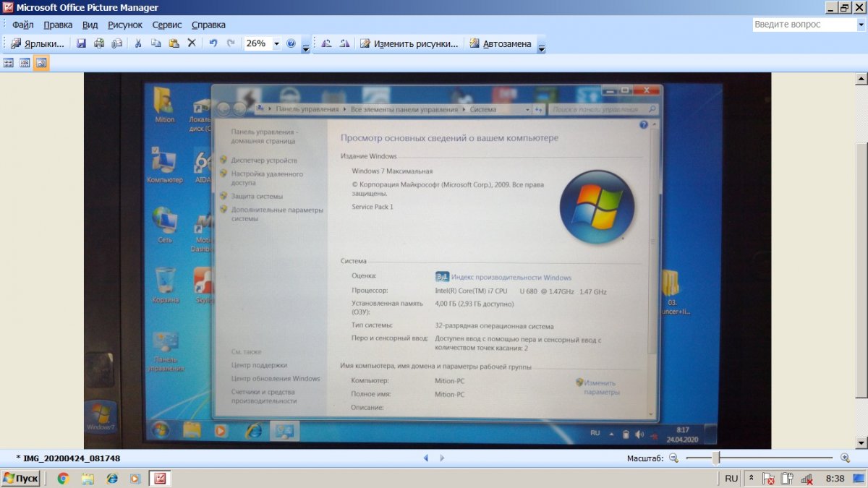Rotate the picture left with the rotate icon
Viewport: 868px width, 488px height.
[x=326, y=43]
